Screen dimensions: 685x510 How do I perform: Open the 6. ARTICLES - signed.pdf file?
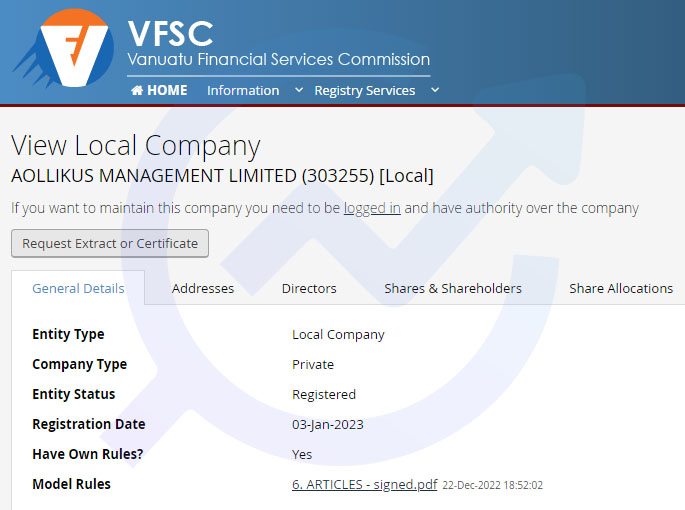pos(365,484)
